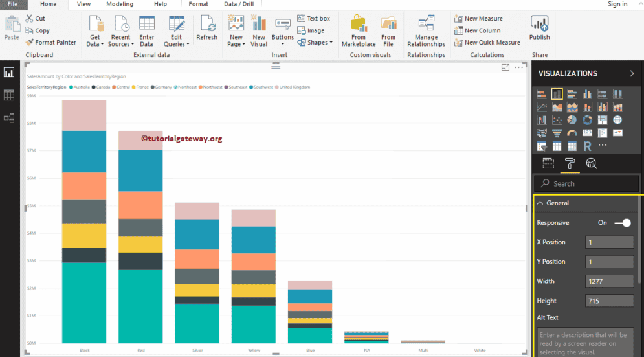Choose the R script visual icon
The height and width of the screenshot is (357, 644).
[587, 146]
